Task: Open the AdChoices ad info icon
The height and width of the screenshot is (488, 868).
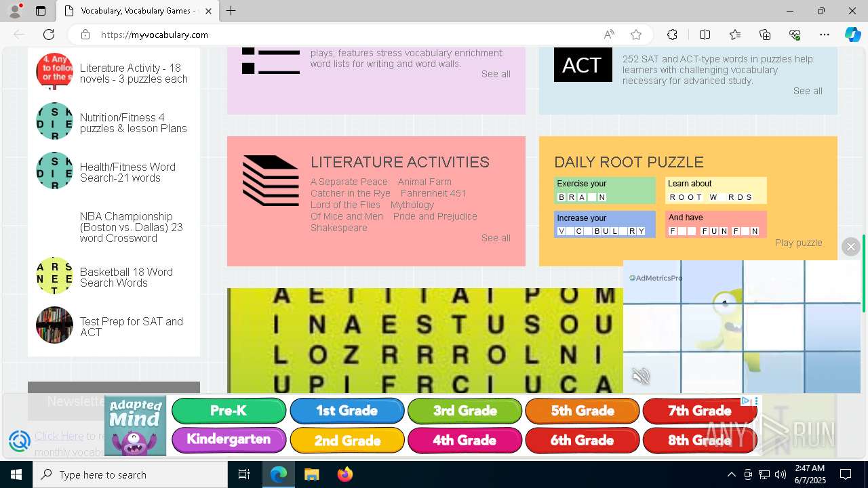Action: tap(745, 401)
